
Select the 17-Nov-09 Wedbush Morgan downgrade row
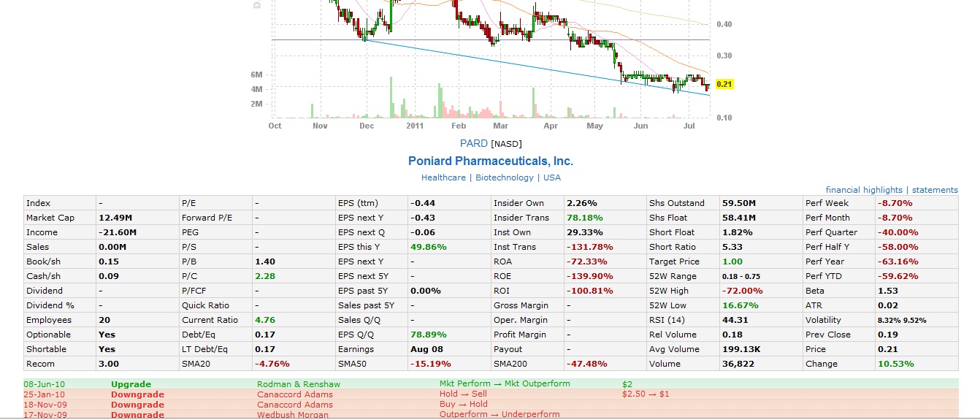point(491,414)
